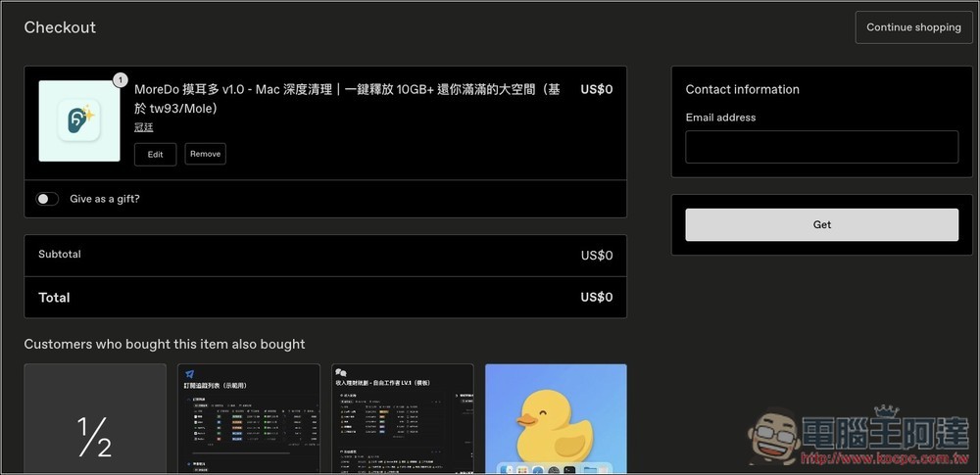Image resolution: width=980 pixels, height=475 pixels.
Task: Remove the MoreDo item from cart
Action: click(x=205, y=154)
